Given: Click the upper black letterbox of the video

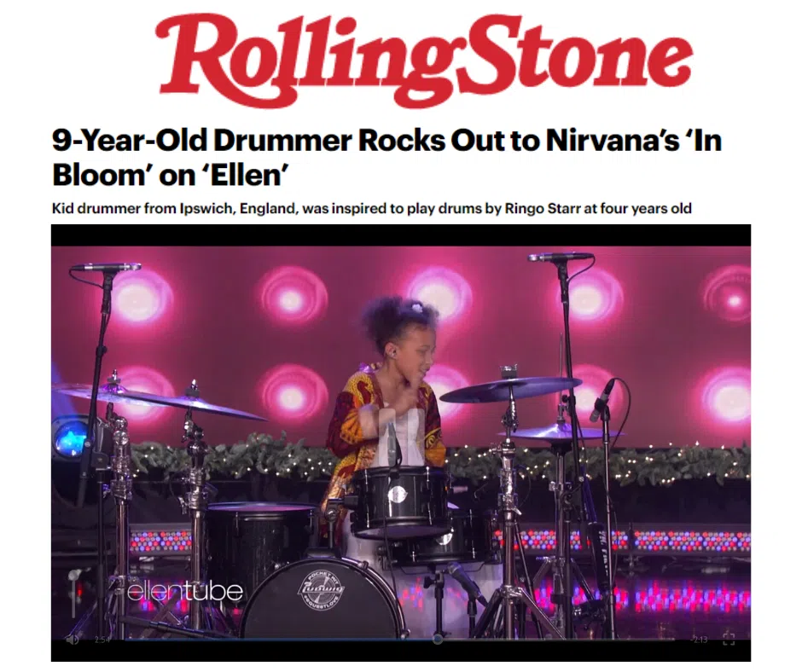Looking at the screenshot, I should click(x=401, y=235).
